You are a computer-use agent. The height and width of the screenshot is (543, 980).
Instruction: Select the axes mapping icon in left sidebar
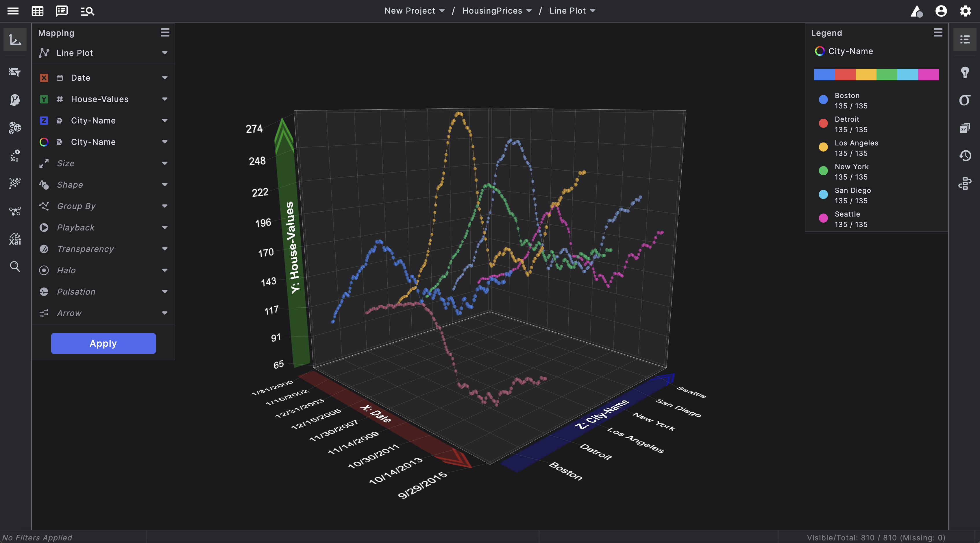(15, 39)
